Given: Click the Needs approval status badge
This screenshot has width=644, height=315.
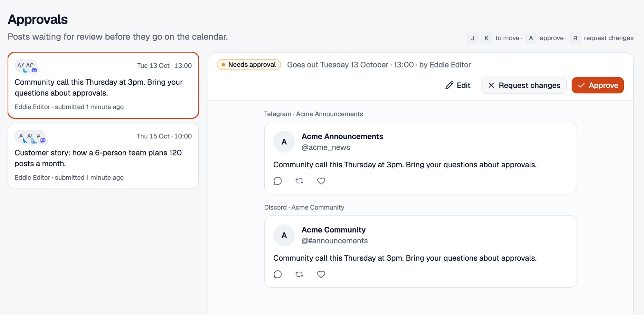Looking at the screenshot, I should click(249, 65).
